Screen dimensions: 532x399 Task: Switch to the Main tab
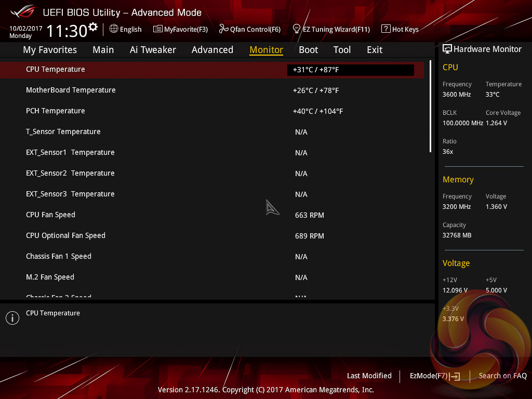coord(103,50)
